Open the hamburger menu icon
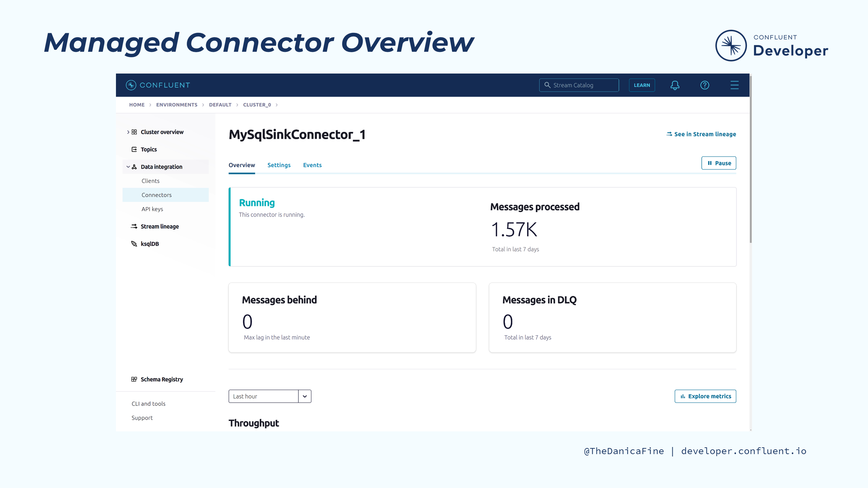868x488 pixels. click(x=734, y=85)
